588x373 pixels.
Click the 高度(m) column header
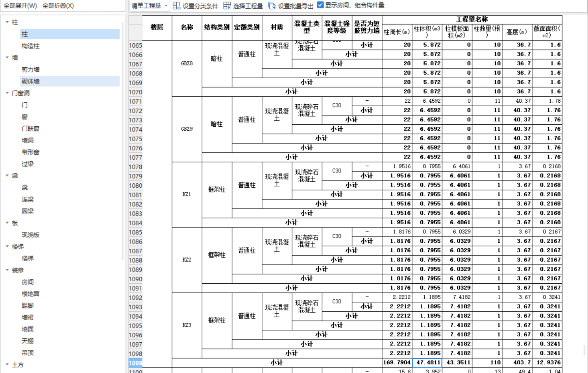pyautogui.click(x=517, y=32)
